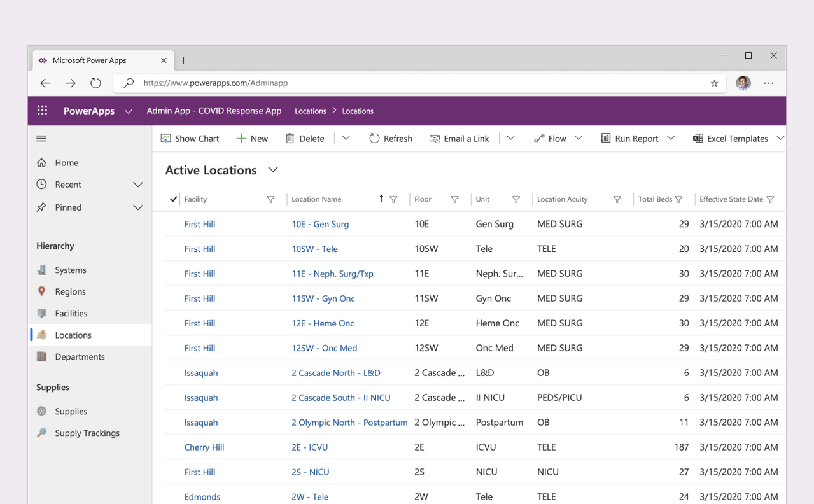Click the Run Report icon

coord(605,138)
